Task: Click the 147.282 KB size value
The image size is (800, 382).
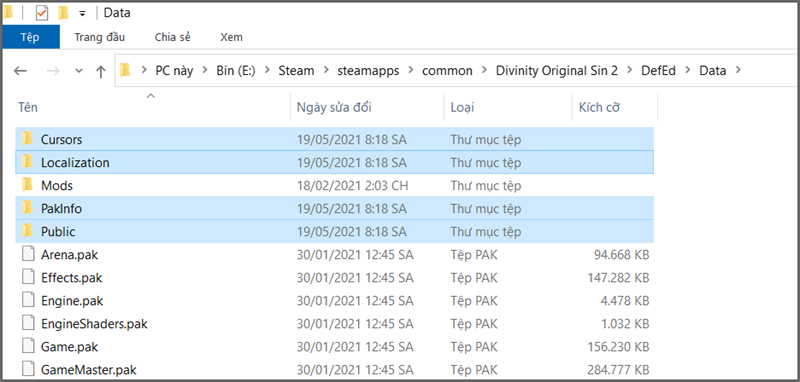Action: pyautogui.click(x=618, y=278)
